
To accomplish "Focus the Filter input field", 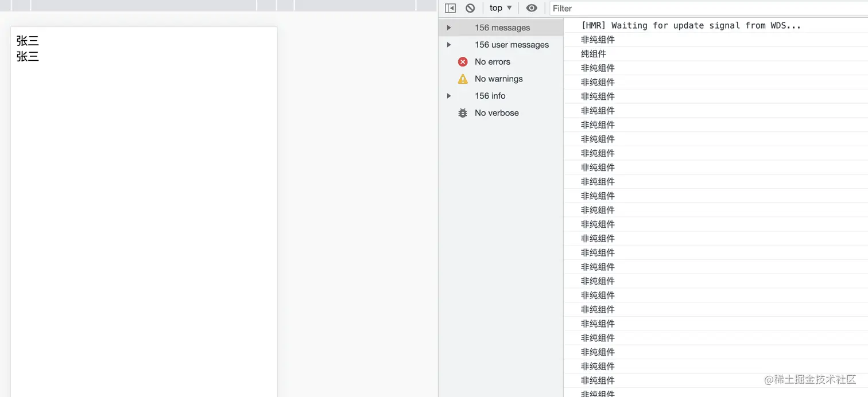I will click(708, 8).
